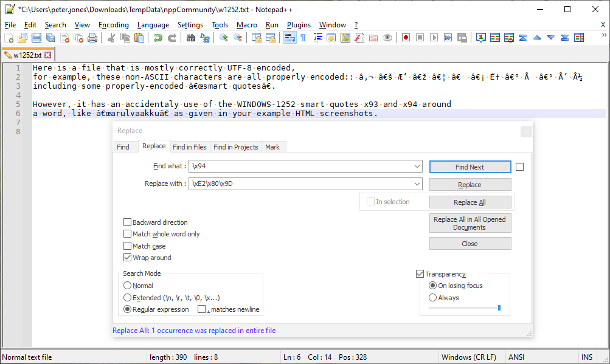Open Document Map icon
The height and width of the screenshot is (364, 610).
point(345,38)
